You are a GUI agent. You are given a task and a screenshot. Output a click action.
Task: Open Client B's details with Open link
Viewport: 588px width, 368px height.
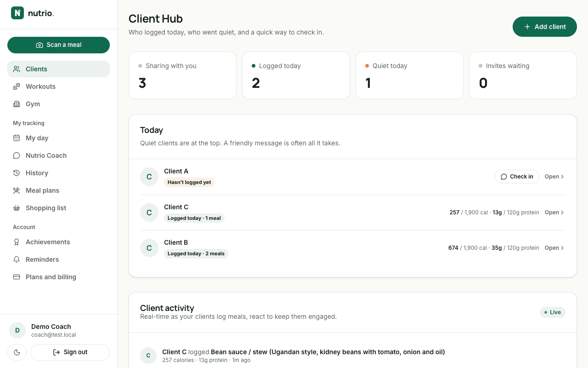pos(554,248)
